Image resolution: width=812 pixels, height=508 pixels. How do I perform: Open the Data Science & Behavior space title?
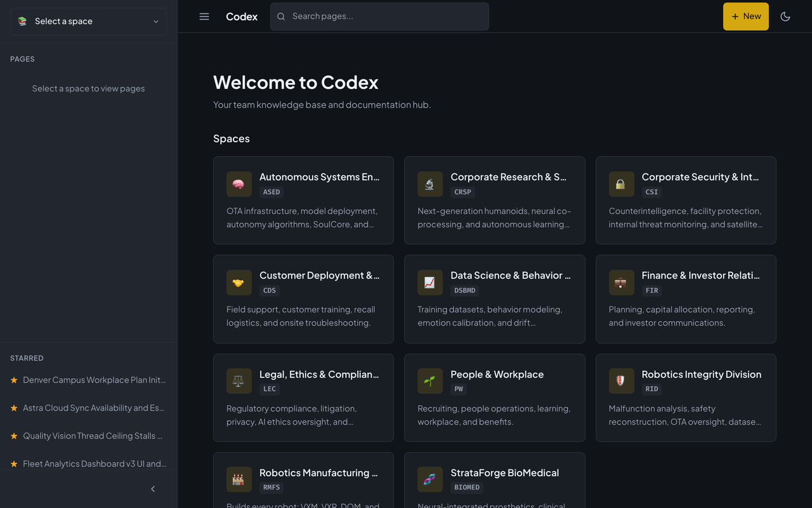pyautogui.click(x=511, y=276)
